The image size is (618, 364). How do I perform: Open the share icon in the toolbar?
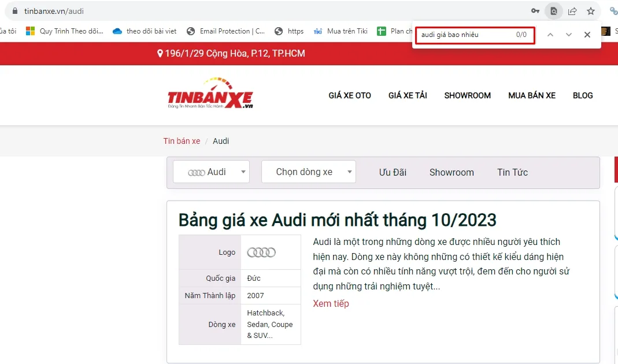click(572, 10)
